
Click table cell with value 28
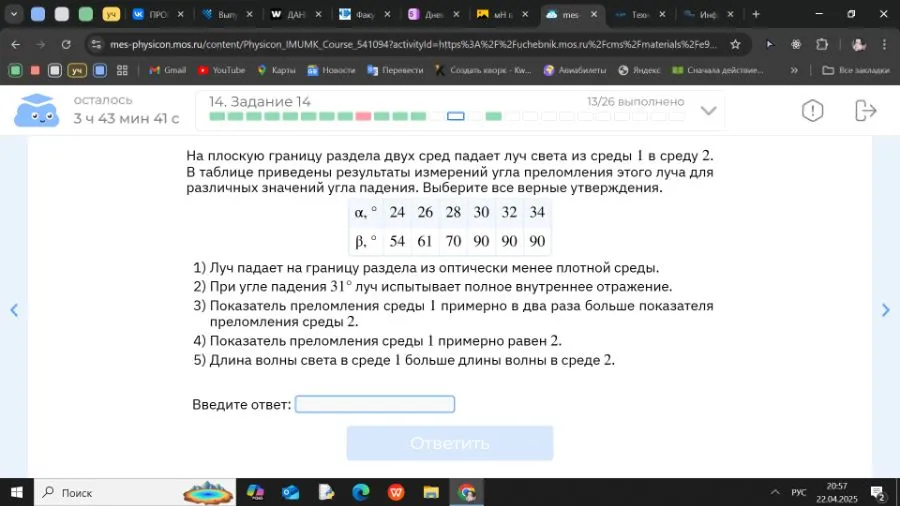pyautogui.click(x=453, y=212)
